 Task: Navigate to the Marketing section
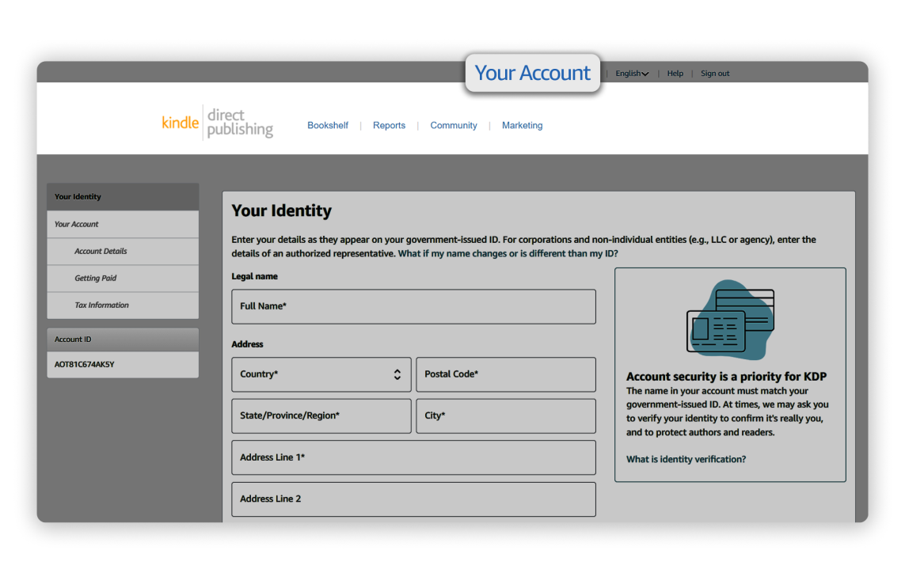point(522,125)
